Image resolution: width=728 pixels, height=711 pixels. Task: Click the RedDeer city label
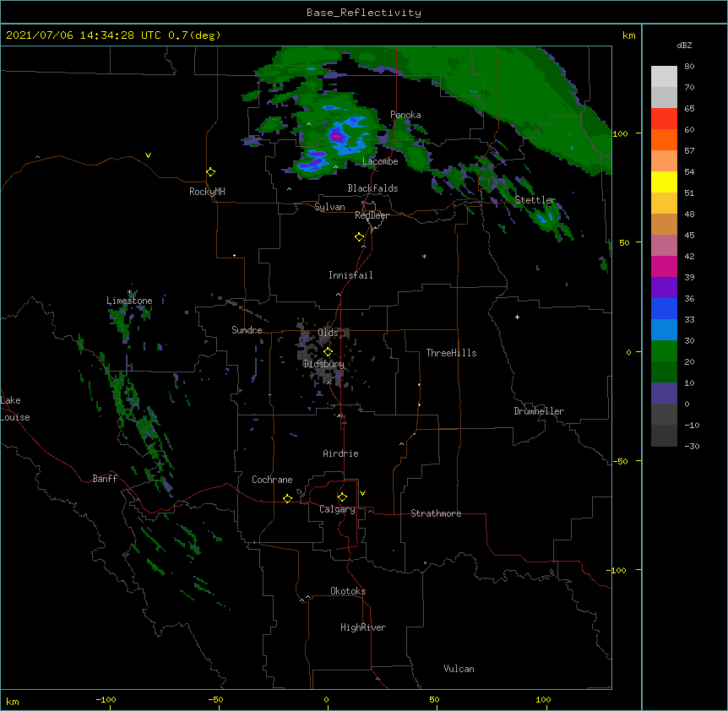(x=372, y=215)
